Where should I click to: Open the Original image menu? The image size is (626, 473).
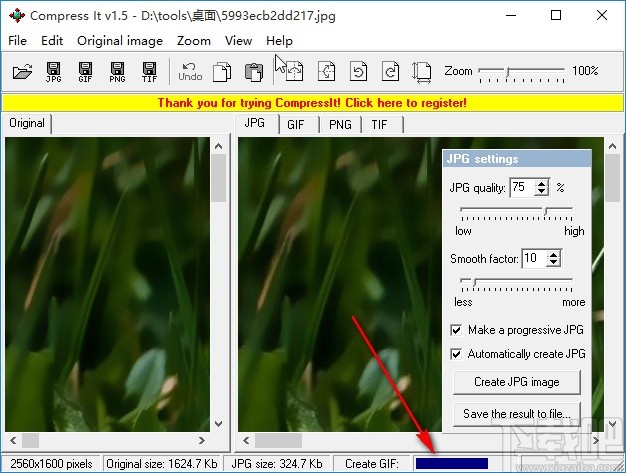click(x=119, y=41)
